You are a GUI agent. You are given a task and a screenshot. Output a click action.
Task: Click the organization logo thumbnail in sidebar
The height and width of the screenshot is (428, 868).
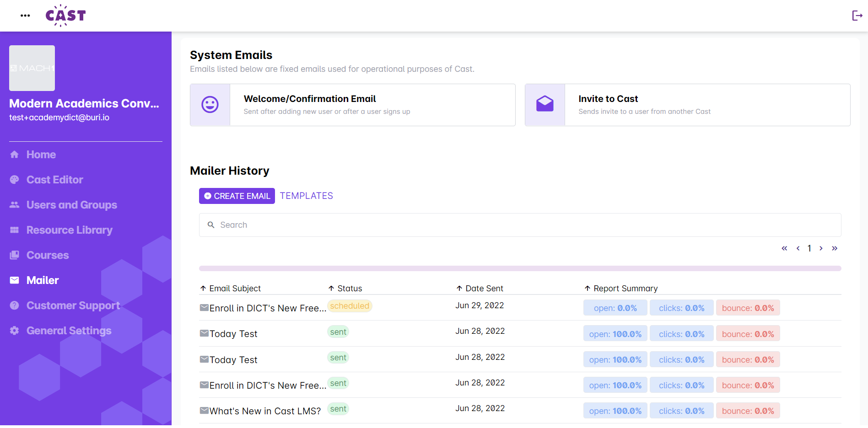32,68
